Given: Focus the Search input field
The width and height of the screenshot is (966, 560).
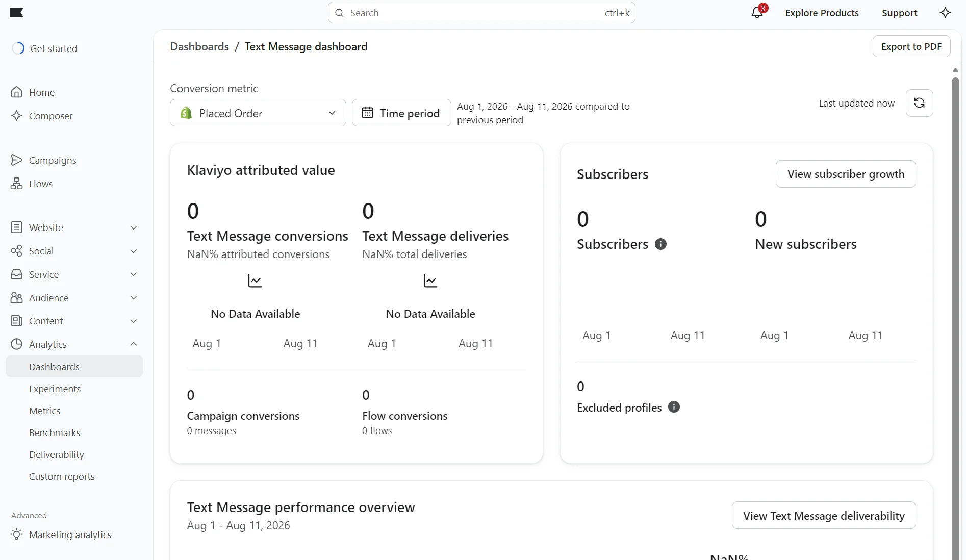Looking at the screenshot, I should click(481, 13).
